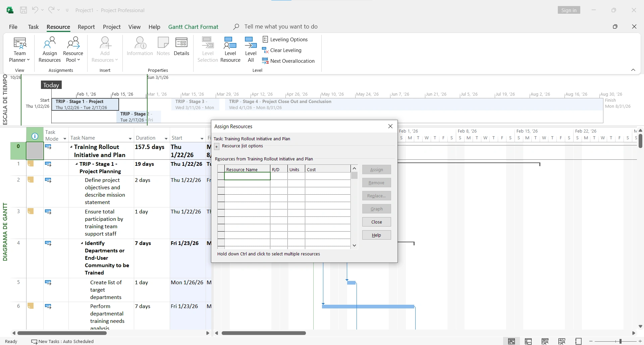Click the Notes icon
644x345 pixels.
pyautogui.click(x=163, y=47)
